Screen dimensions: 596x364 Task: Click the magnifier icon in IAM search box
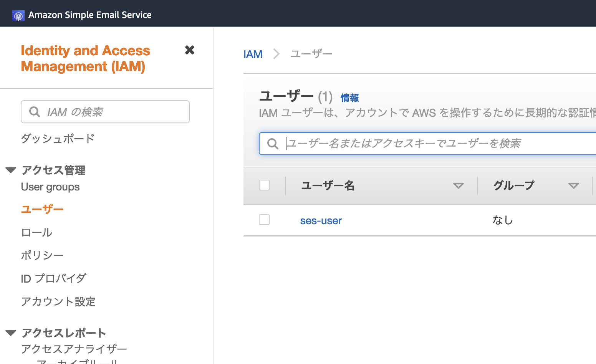pyautogui.click(x=35, y=112)
